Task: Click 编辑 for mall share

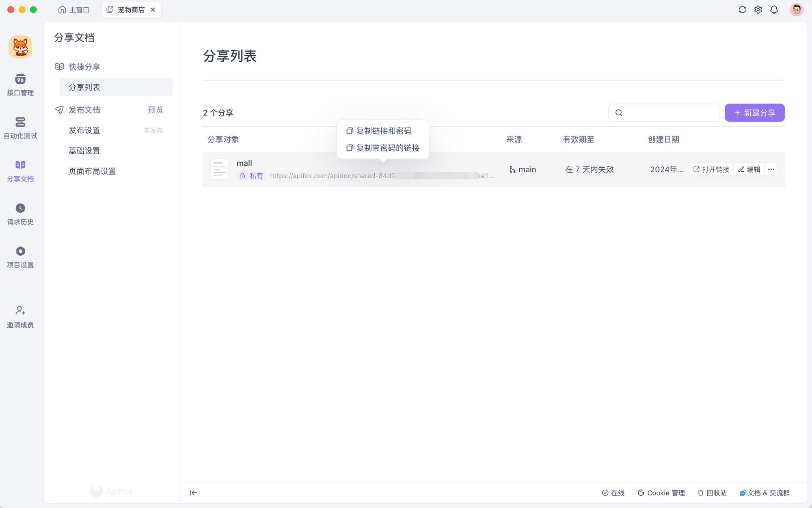Action: tap(749, 169)
